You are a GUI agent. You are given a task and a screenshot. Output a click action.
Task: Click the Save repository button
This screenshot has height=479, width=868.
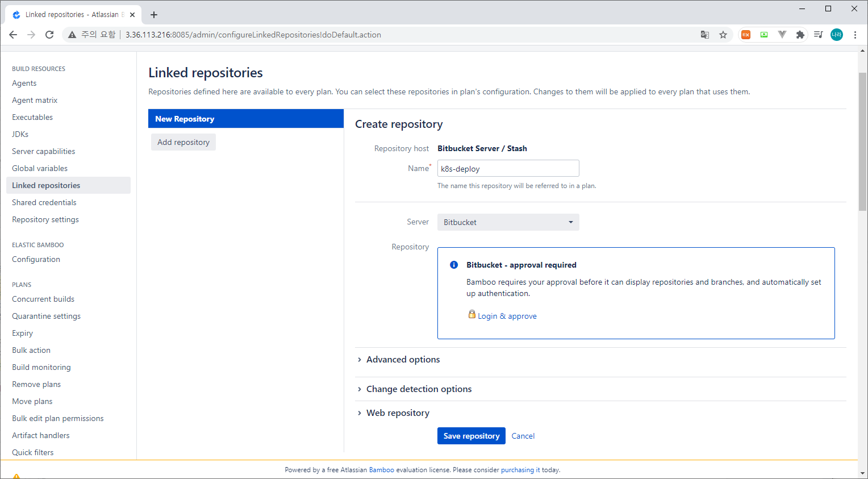point(471,436)
